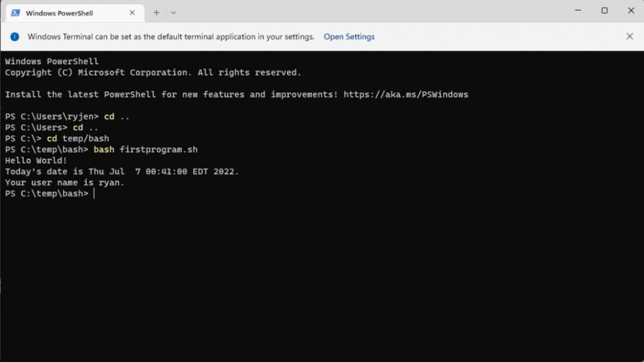Click the blue info icon in banner

15,37
